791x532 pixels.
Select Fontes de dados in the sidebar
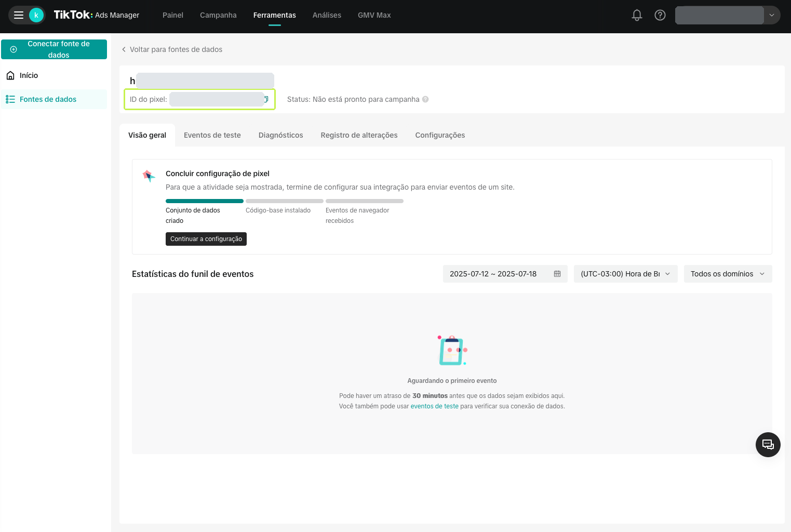tap(54, 99)
